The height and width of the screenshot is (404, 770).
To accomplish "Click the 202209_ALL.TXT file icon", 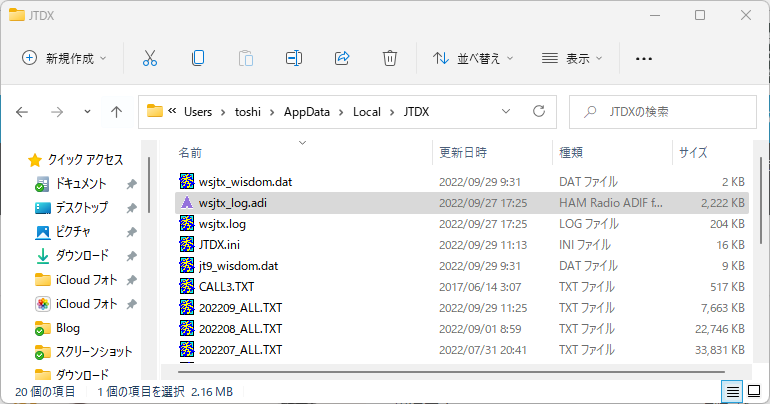I will (187, 308).
